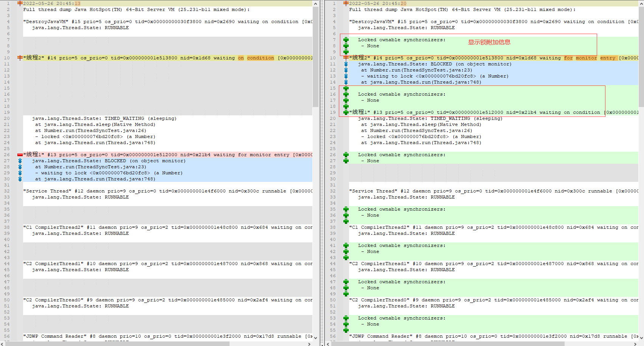
Task: Click the green added marker on right line 42
Action: click(x=346, y=251)
